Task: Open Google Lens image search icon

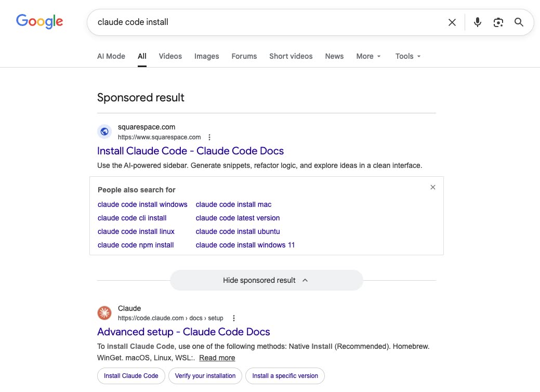Action: click(498, 22)
